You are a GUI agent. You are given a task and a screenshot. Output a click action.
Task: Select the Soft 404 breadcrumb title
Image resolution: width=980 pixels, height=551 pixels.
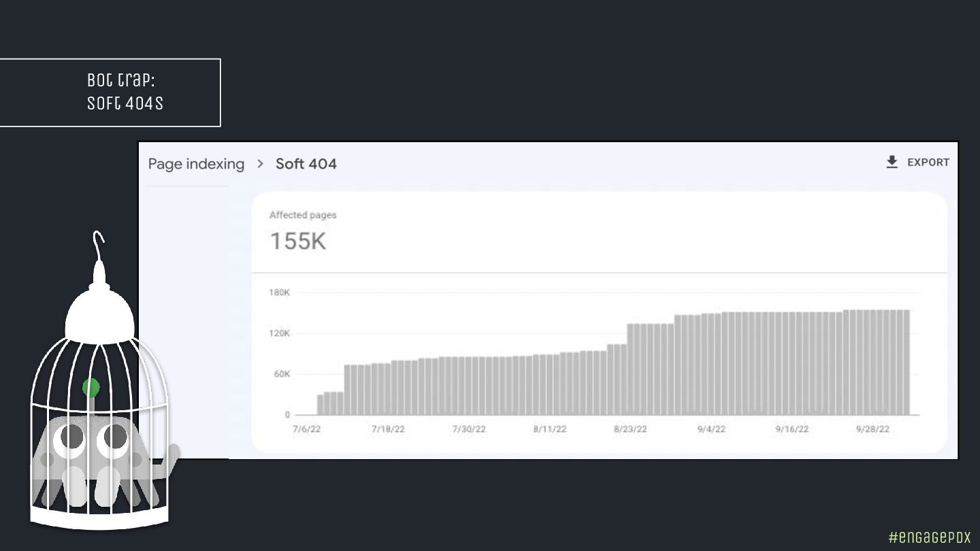coord(306,164)
